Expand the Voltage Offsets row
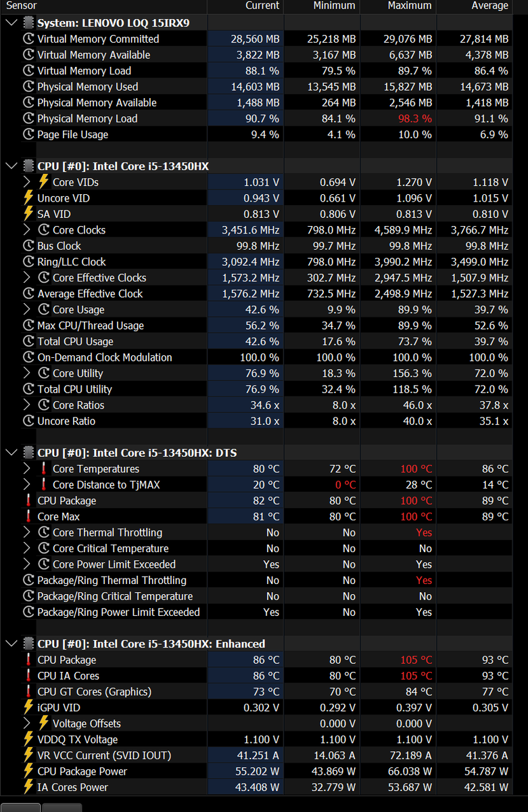Viewport: 528px width, 812px height. (27, 723)
